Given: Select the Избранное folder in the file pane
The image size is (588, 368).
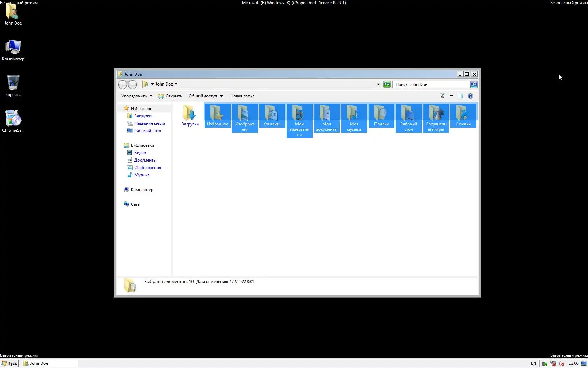Looking at the screenshot, I should click(x=217, y=116).
